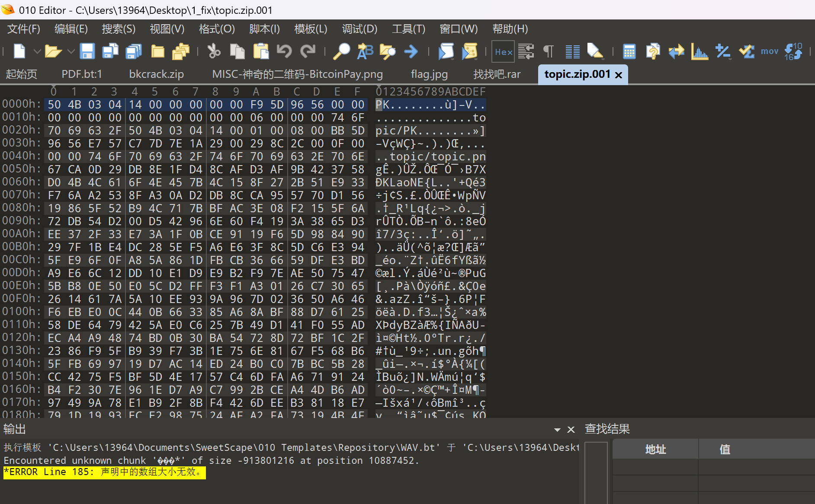Open the Calculator tool
This screenshot has height=504, width=815.
click(x=629, y=51)
